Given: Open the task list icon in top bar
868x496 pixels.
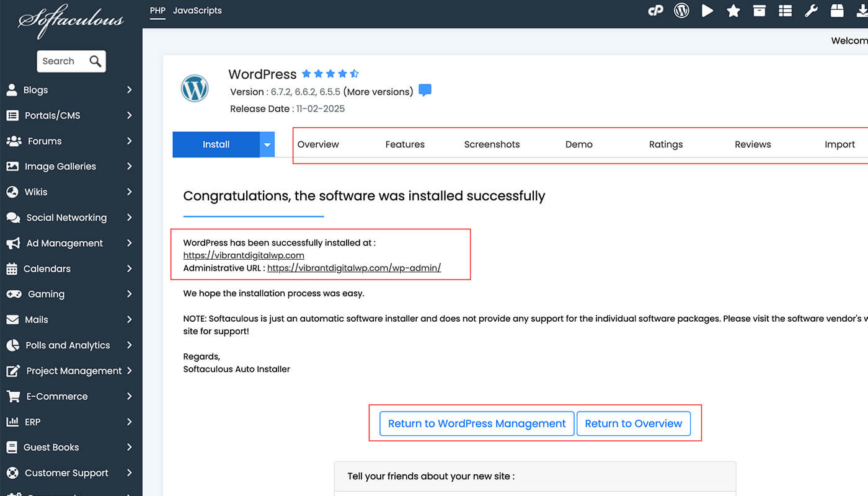Looking at the screenshot, I should coord(785,11).
